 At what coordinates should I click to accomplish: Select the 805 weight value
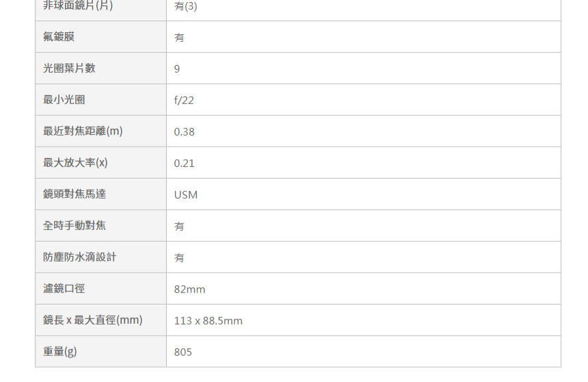(183, 353)
